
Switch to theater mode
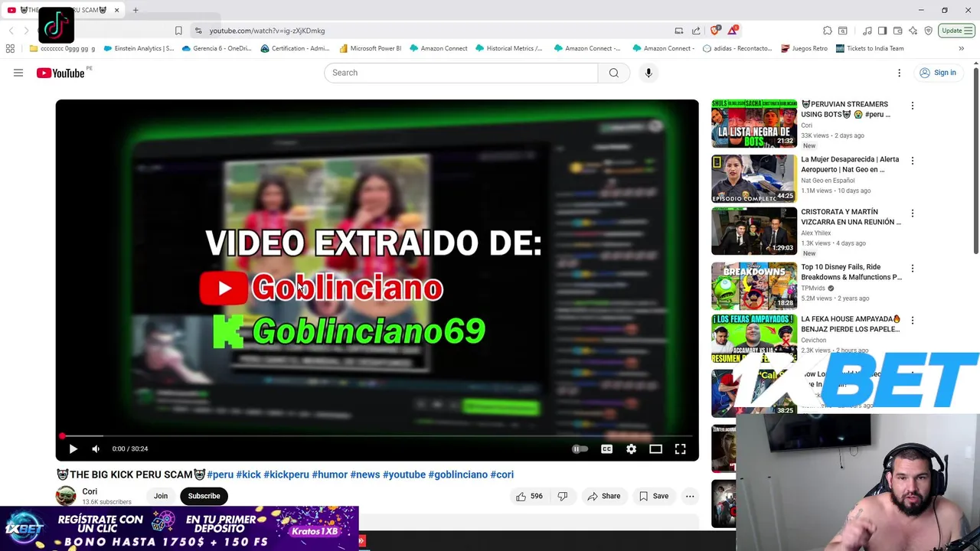(x=655, y=449)
